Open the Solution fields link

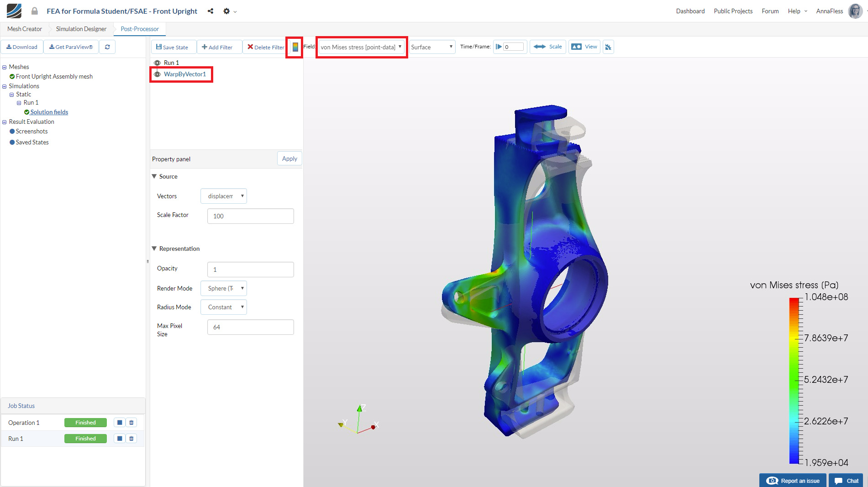[x=49, y=112]
